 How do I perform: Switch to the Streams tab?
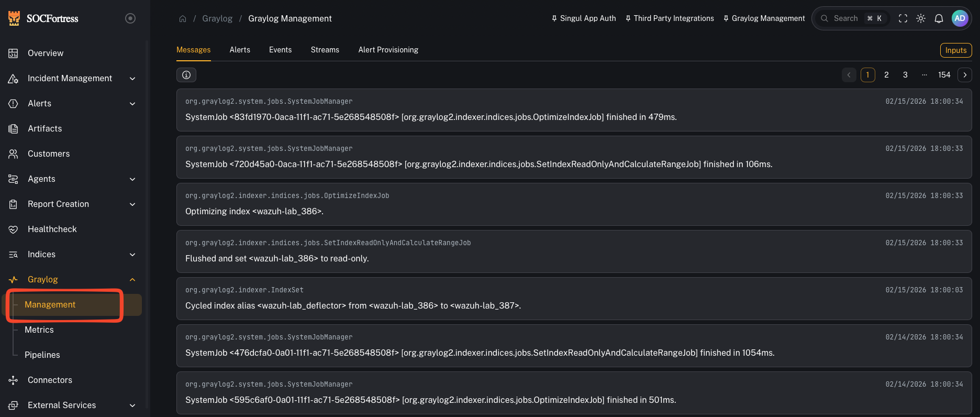(x=325, y=50)
